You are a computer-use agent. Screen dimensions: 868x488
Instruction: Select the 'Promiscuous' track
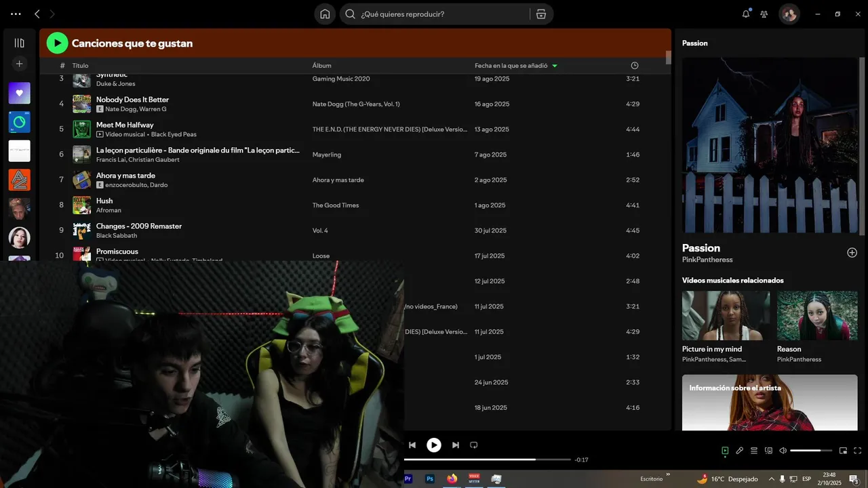tap(117, 251)
